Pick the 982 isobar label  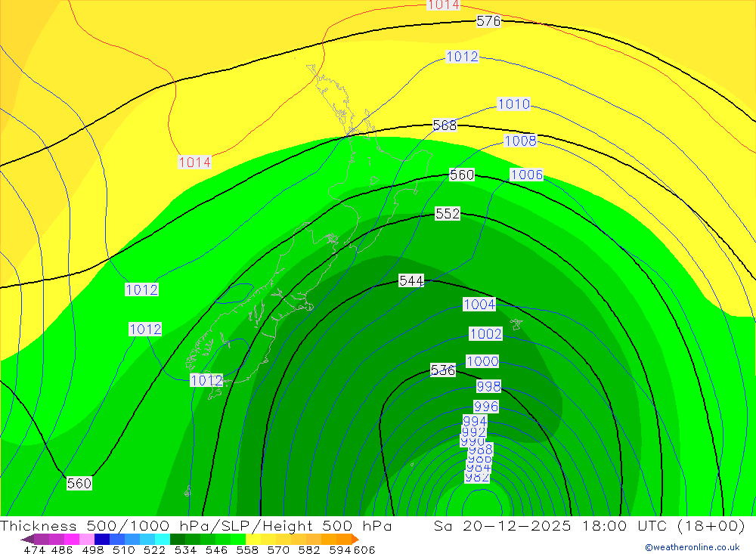477,478
